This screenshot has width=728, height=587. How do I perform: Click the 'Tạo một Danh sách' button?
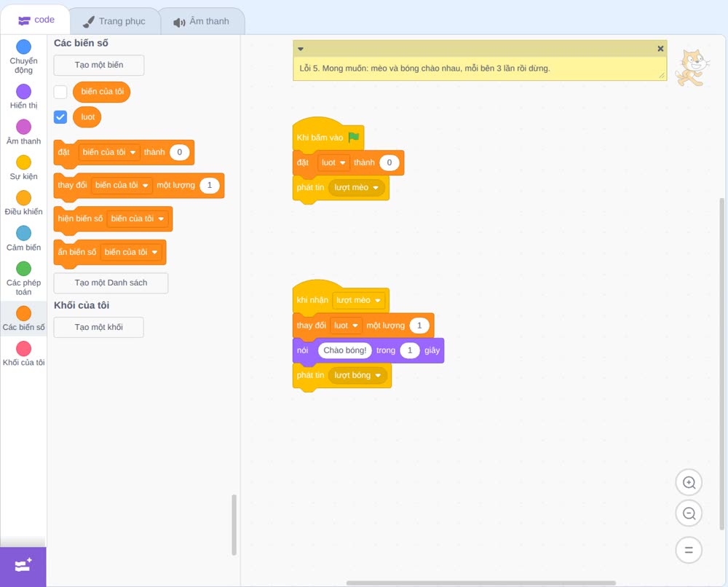(x=111, y=283)
